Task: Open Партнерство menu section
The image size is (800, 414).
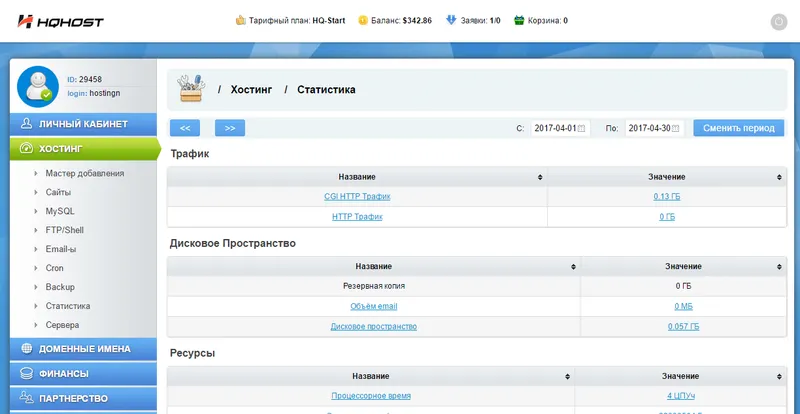Action: (83, 398)
